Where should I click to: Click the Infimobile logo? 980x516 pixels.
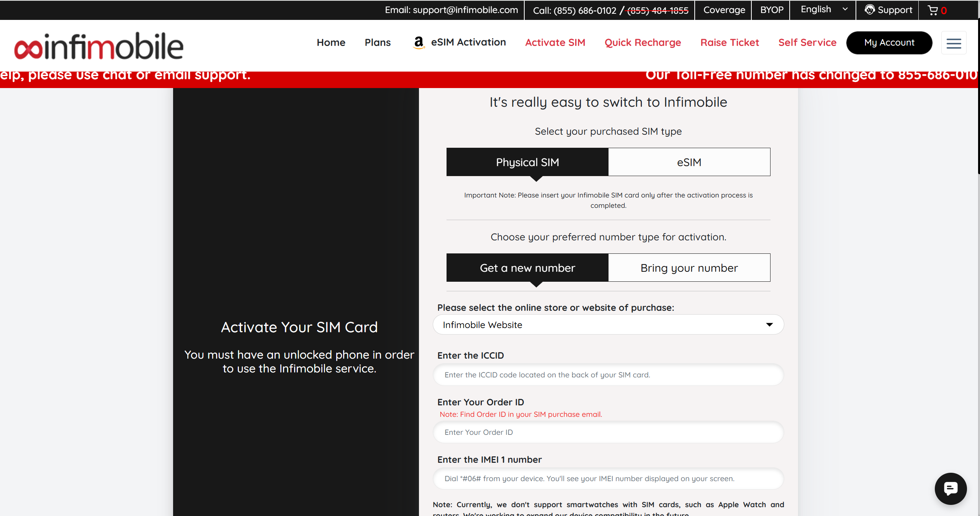click(x=99, y=46)
